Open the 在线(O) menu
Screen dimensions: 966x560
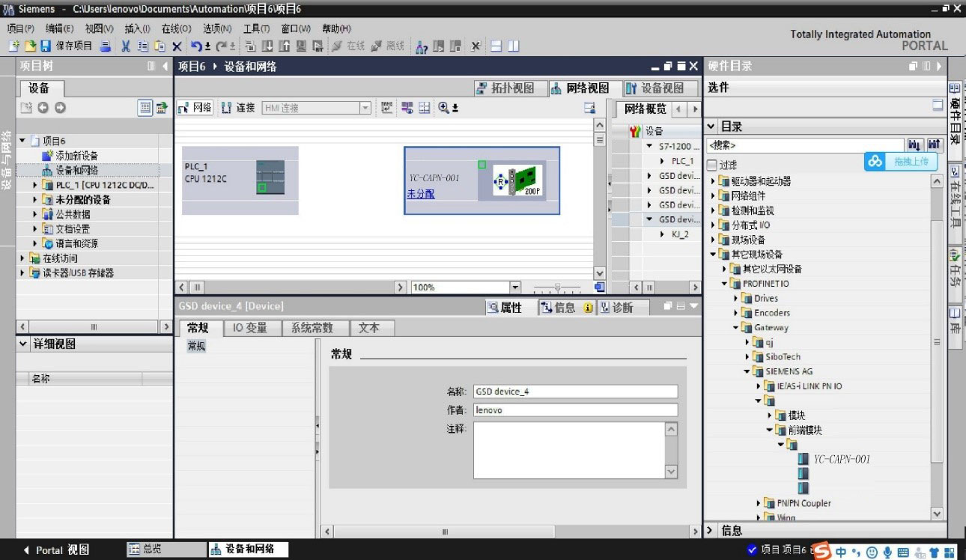(x=177, y=28)
